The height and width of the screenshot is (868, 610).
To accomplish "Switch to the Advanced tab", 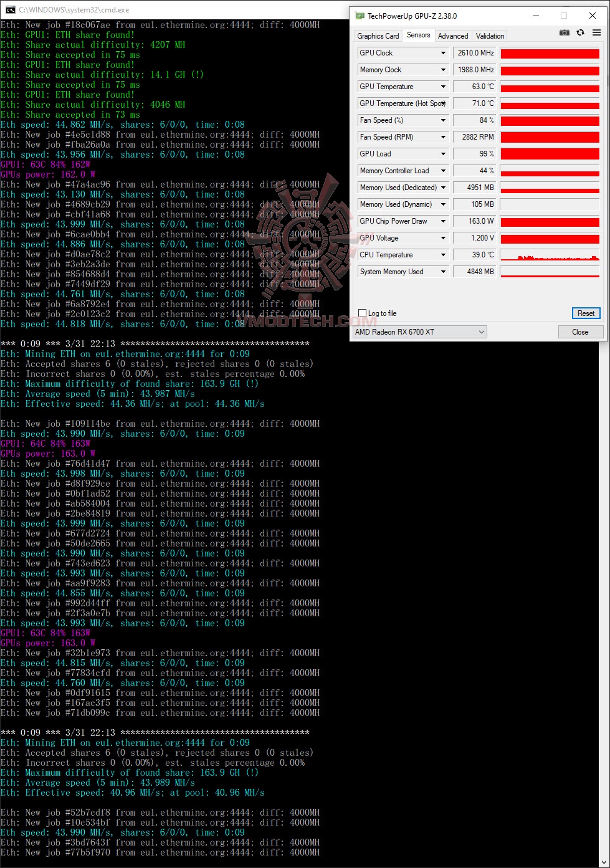I will click(x=453, y=36).
